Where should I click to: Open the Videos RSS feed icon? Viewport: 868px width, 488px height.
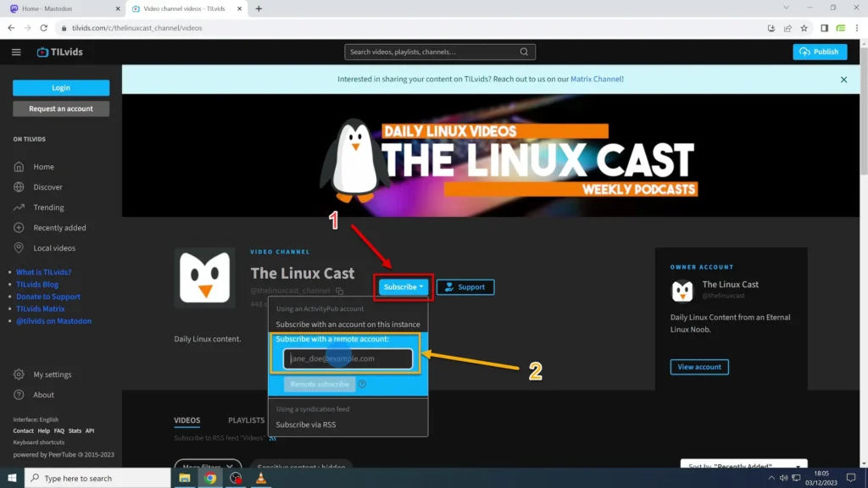tap(272, 438)
